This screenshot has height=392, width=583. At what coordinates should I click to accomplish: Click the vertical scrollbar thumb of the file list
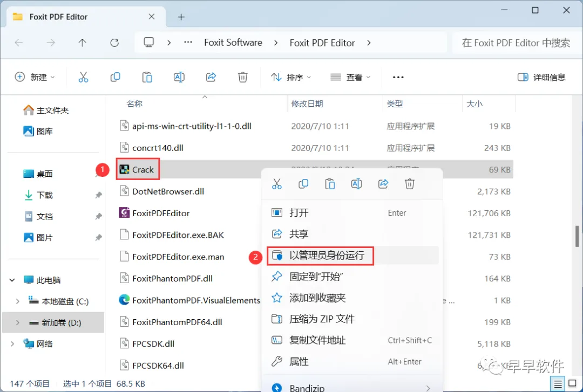click(x=577, y=236)
